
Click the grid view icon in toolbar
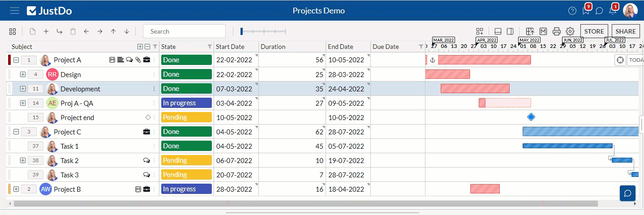pyautogui.click(x=13, y=31)
